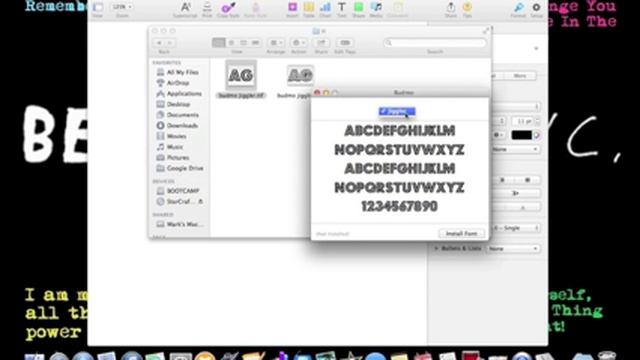Click the Setup gear icon in Pages
The width and height of the screenshot is (640, 360).
pos(536,7)
